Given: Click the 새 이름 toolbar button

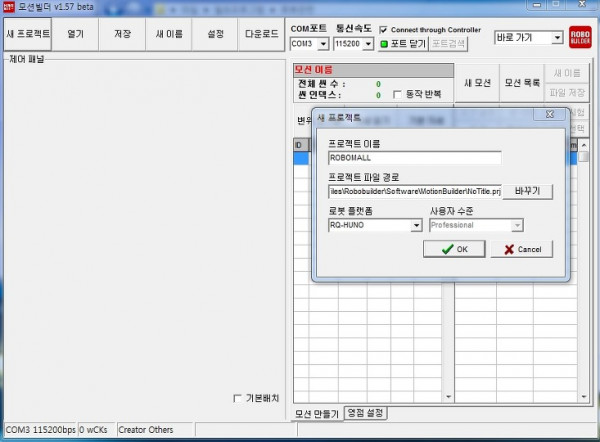Looking at the screenshot, I should 169,34.
